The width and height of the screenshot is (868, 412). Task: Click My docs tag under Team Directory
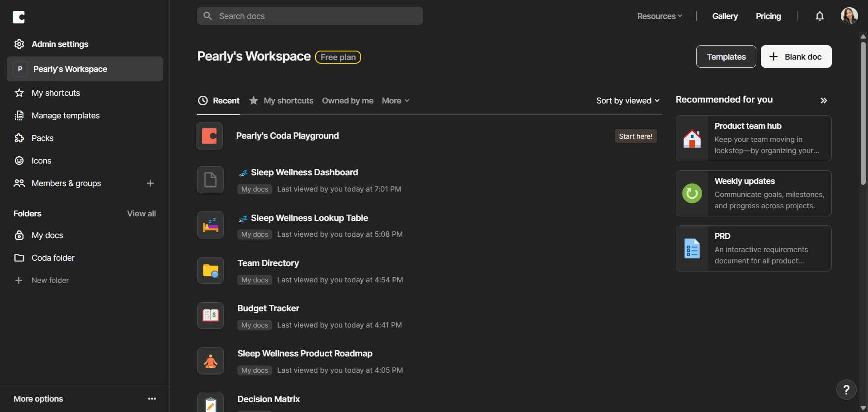255,280
